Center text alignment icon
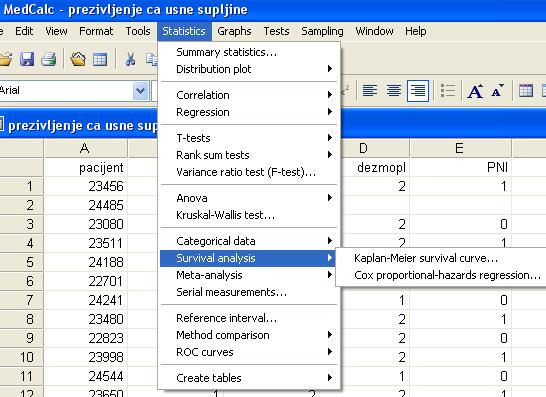The width and height of the screenshot is (546, 397). tap(394, 91)
